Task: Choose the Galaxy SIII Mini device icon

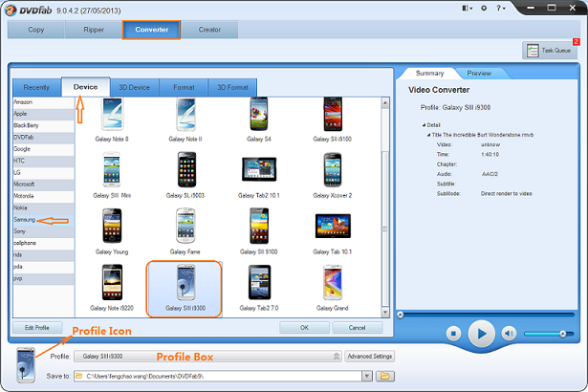Action: [x=112, y=169]
